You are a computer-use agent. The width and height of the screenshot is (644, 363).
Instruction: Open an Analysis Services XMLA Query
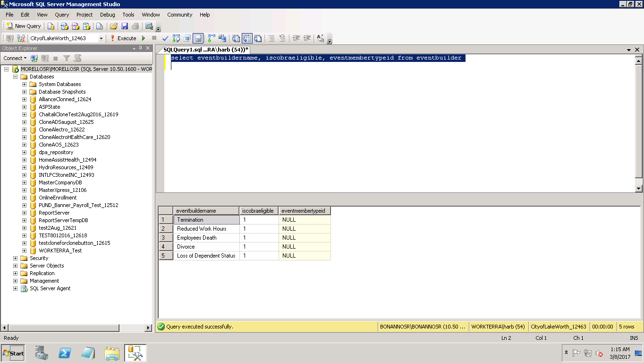tap(86, 26)
